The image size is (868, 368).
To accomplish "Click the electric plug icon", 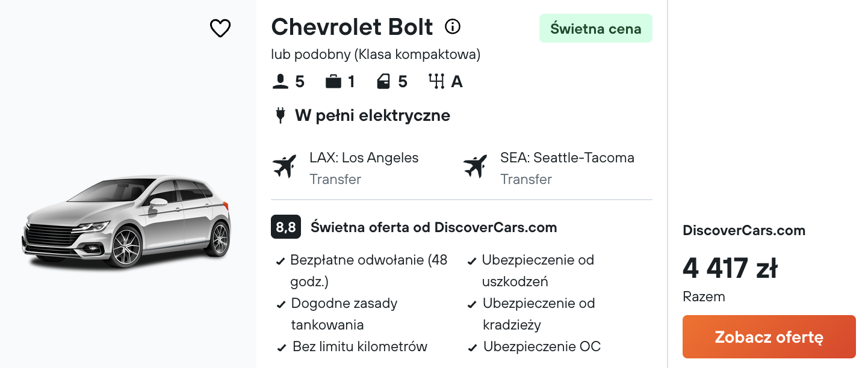I will pyautogui.click(x=280, y=115).
